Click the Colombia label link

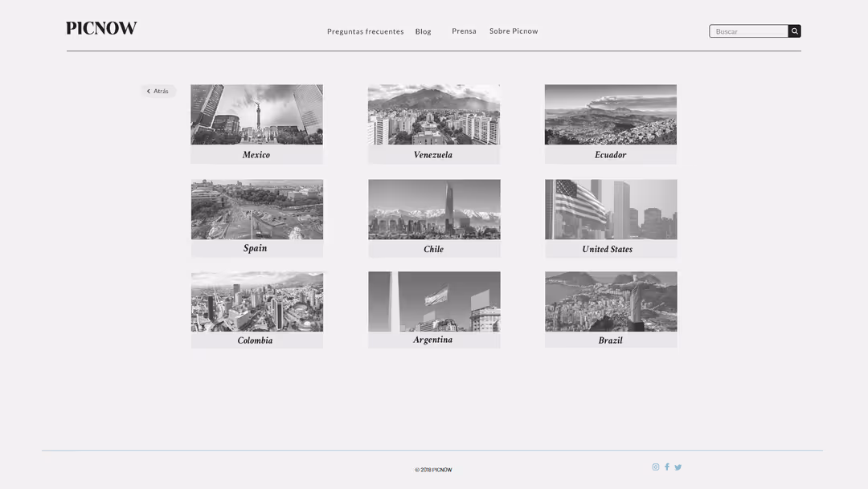click(255, 340)
